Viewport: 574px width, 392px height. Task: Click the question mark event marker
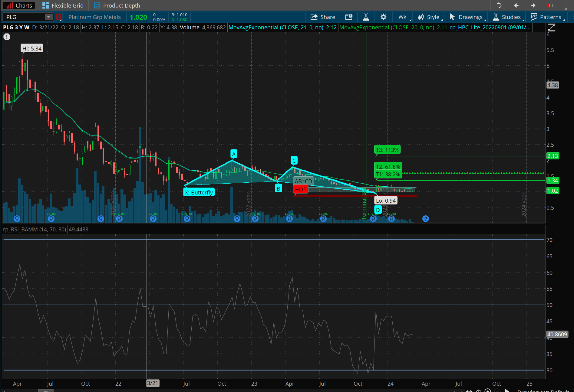425,218
